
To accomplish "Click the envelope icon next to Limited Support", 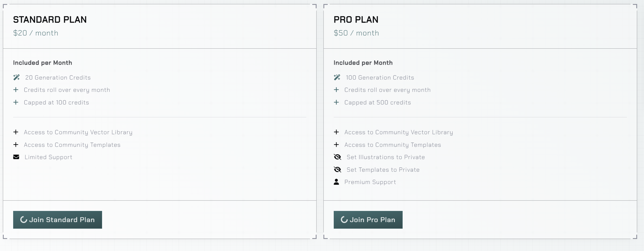I will pyautogui.click(x=16, y=157).
